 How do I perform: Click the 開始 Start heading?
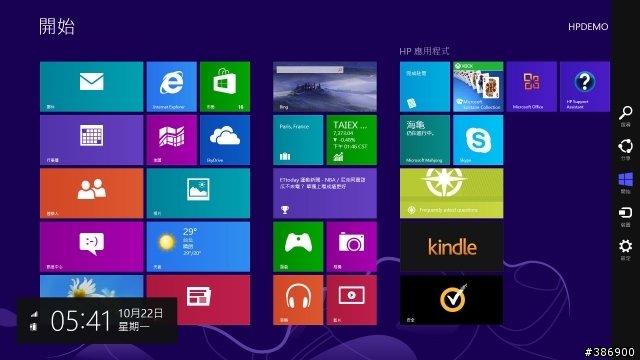57,27
